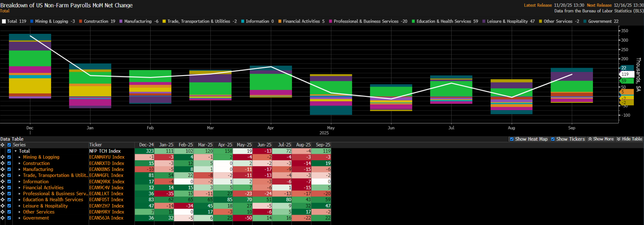Disable the Show Heat Map checkbox
Screen dimensions: 644x225
pyautogui.click(x=512, y=139)
